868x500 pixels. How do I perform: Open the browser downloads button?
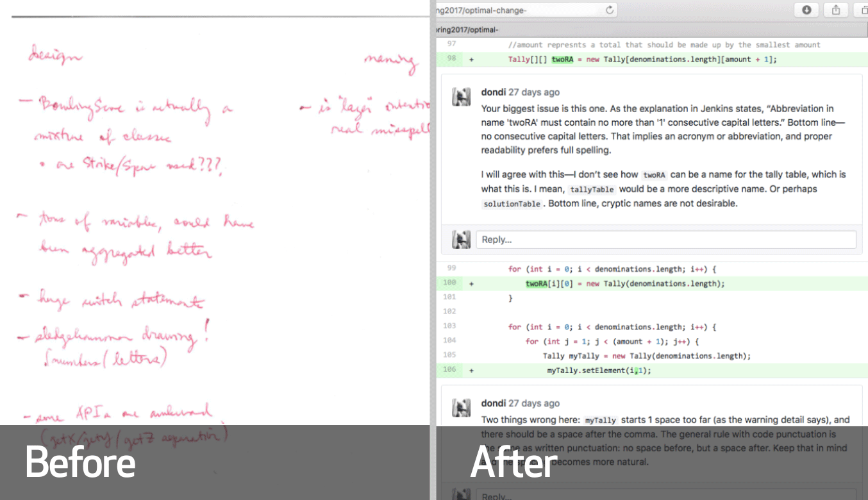click(x=806, y=10)
